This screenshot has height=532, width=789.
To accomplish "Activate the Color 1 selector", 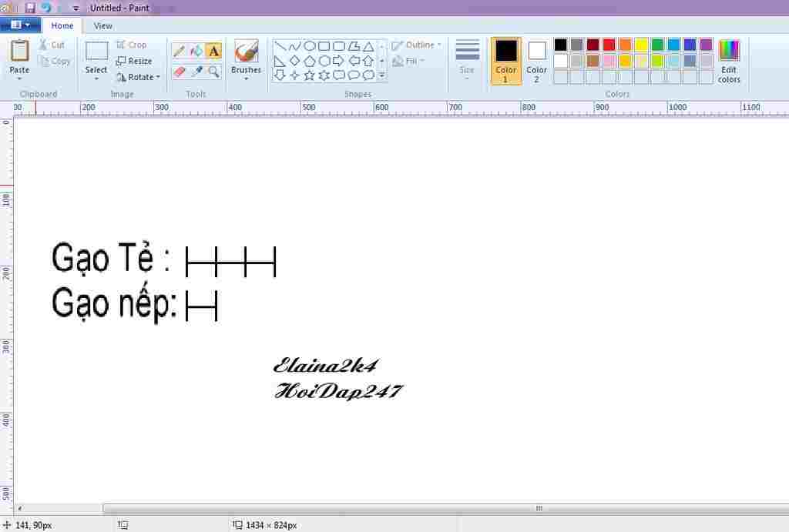I will 506,60.
